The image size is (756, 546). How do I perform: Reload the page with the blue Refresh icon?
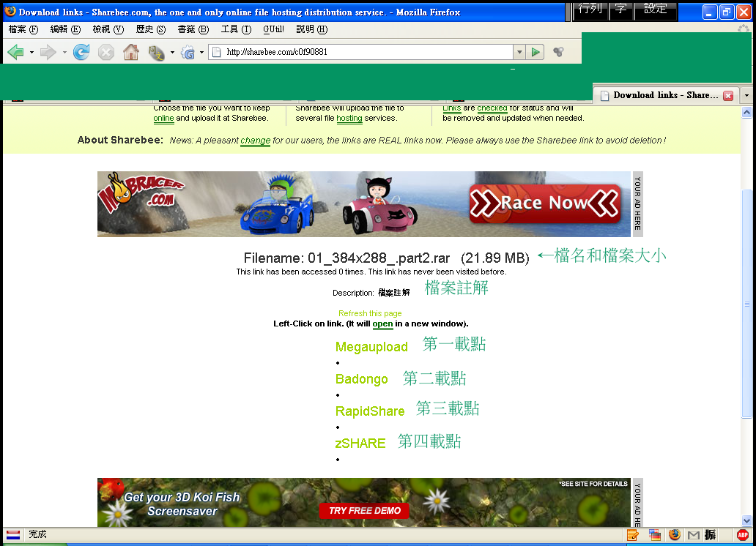(81, 52)
